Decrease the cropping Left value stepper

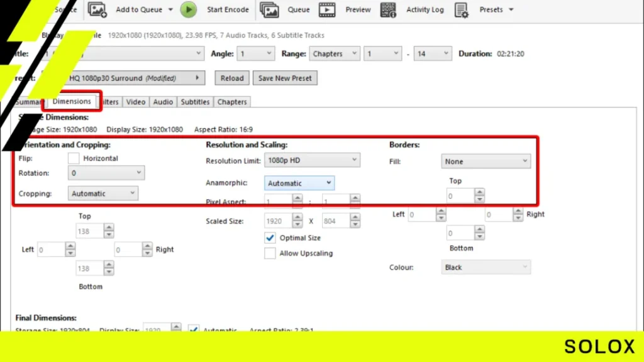click(70, 253)
